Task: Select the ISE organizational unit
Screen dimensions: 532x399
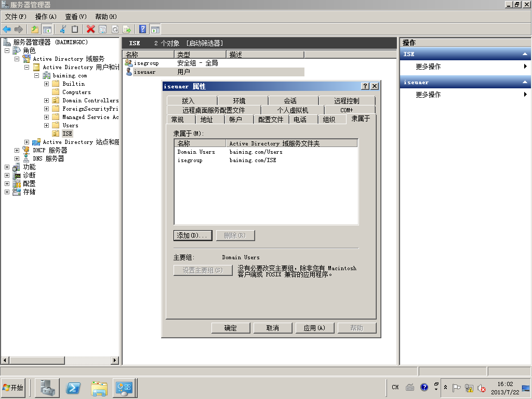Action: click(67, 134)
